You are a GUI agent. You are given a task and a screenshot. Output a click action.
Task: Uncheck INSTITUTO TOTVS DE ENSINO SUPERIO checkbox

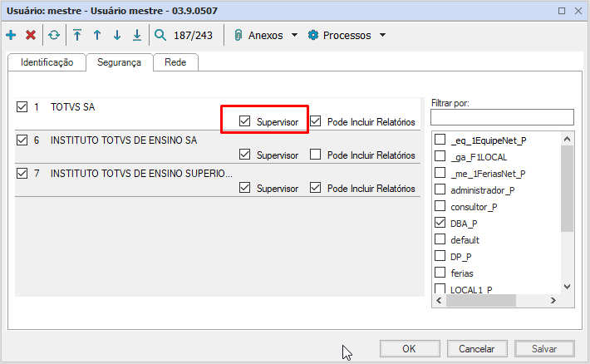22,173
